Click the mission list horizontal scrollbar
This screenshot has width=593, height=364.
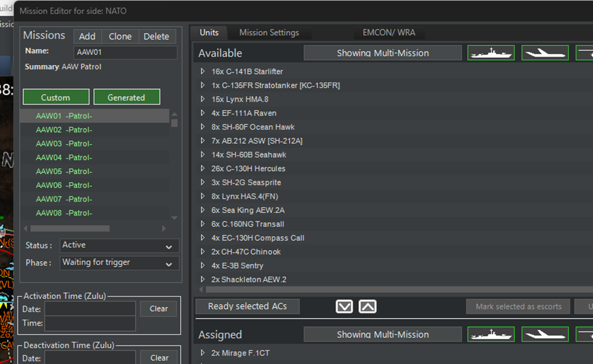[x=70, y=228]
